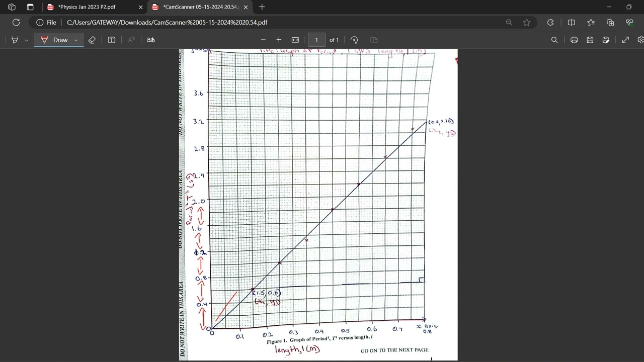Refresh the current page

coord(16,22)
